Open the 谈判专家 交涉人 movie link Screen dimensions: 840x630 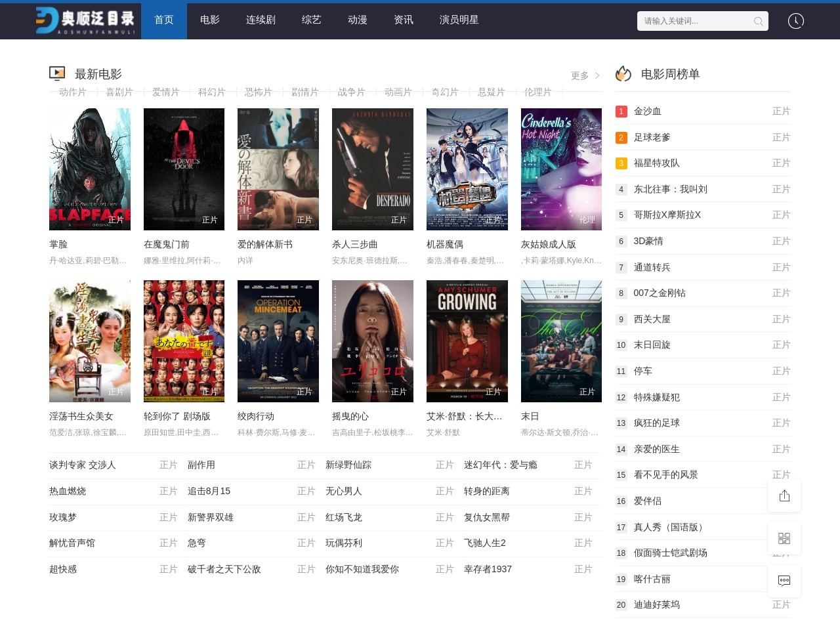point(83,465)
